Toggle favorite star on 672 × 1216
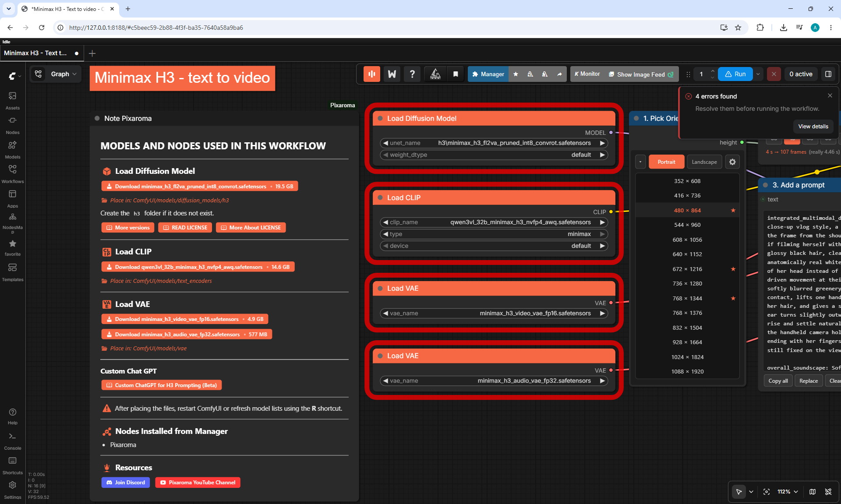841x504 pixels. tap(733, 269)
